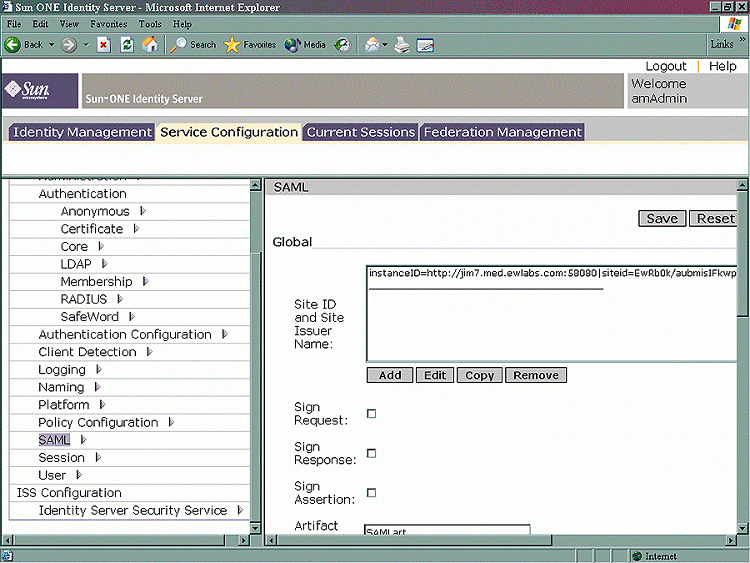Open the Favorites menu
The width and height of the screenshot is (750, 563).
point(109,24)
